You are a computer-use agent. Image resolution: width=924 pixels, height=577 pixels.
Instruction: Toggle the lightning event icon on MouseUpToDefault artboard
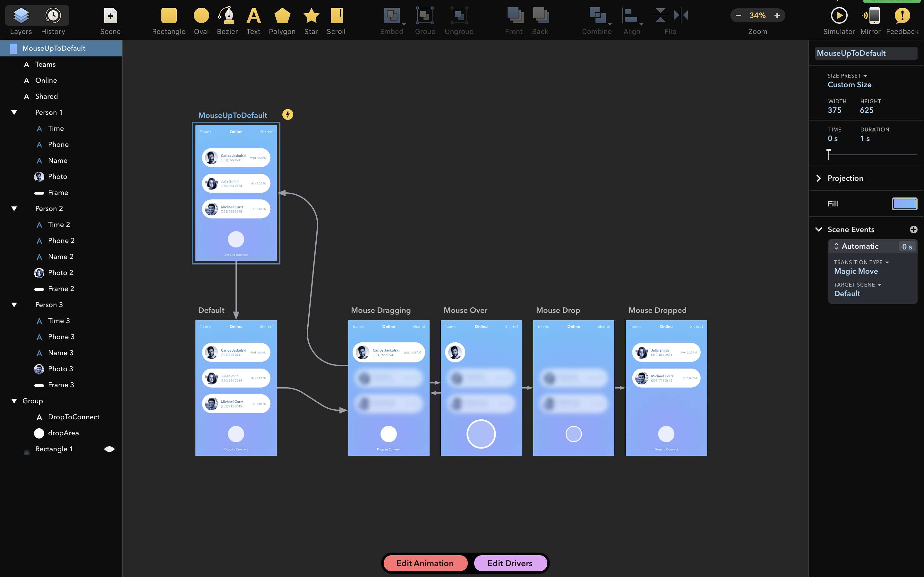(x=288, y=114)
